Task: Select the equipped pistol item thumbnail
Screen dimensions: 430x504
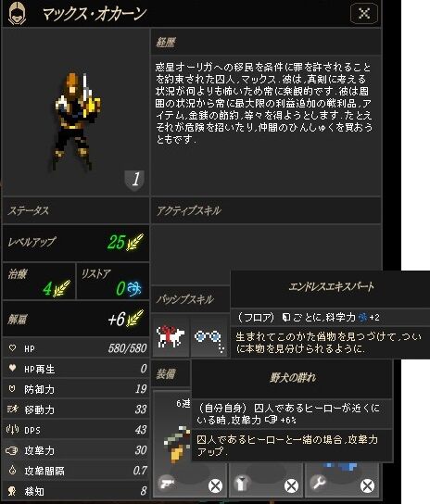Action: (x=177, y=444)
